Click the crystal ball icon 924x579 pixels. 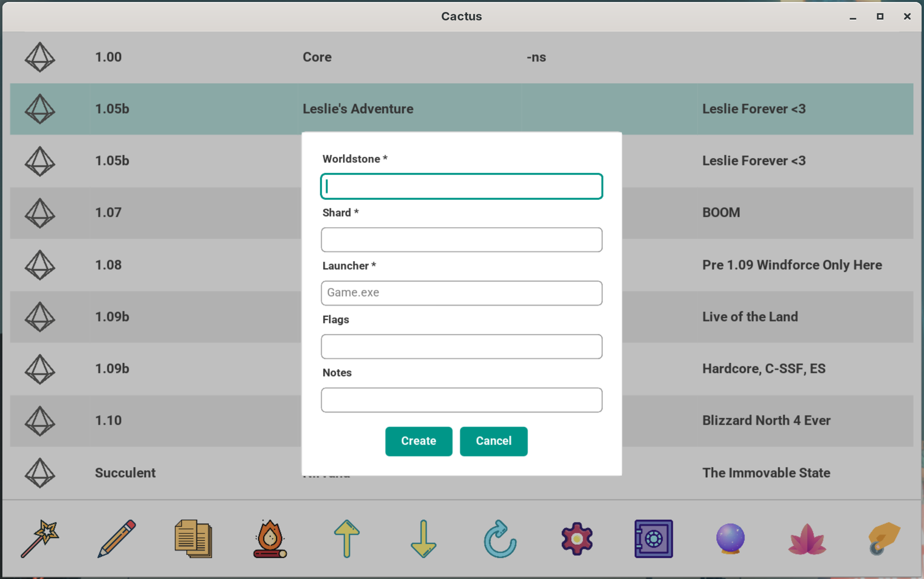coord(730,539)
